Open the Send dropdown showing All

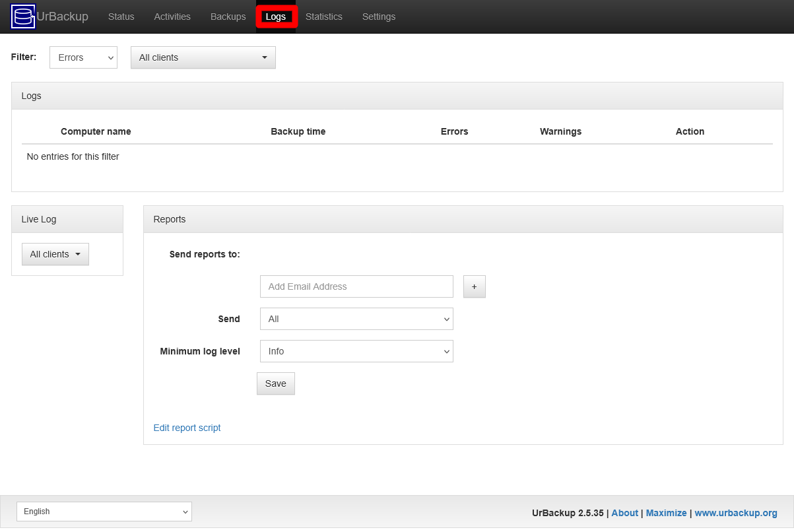tap(356, 319)
